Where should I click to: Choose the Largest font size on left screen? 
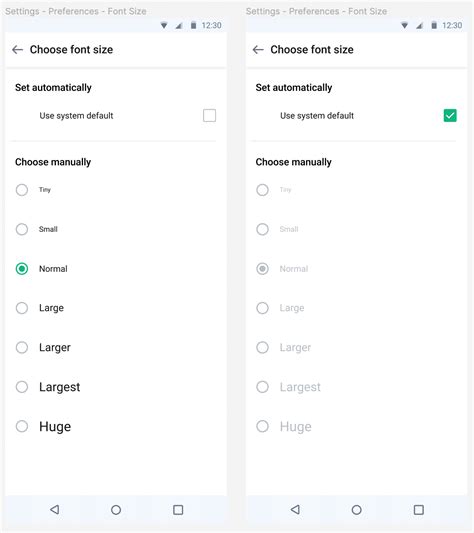point(22,387)
